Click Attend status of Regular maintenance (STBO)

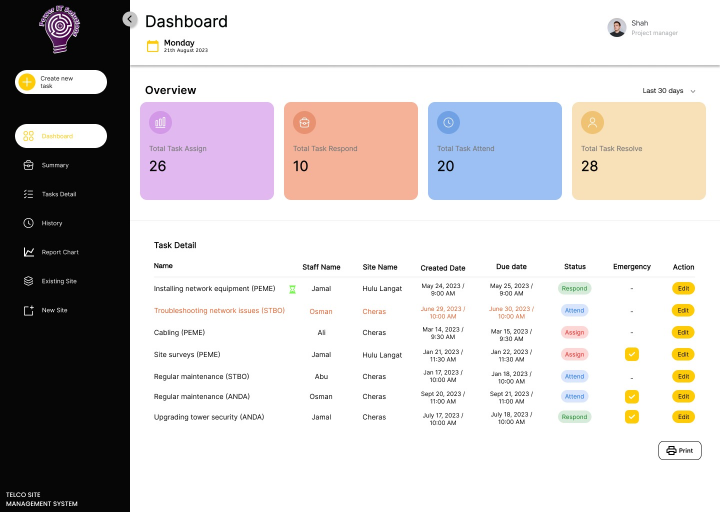coord(574,377)
